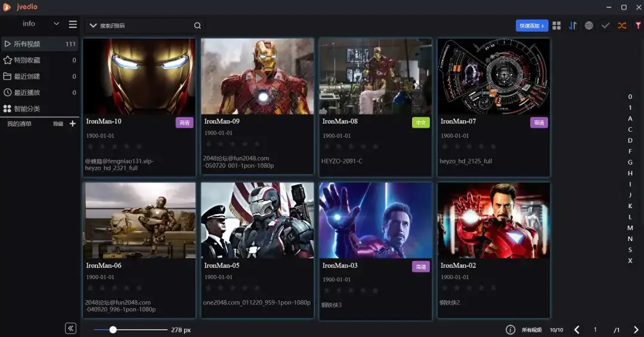Screen dimensions: 644x337
Task: Select 特别收藏 in the sidebar
Action: [27, 60]
